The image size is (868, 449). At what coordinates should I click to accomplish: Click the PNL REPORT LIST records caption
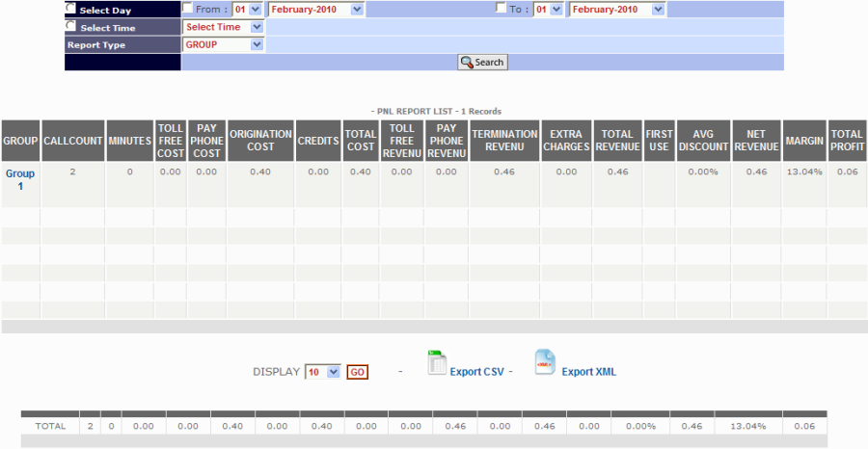(436, 111)
